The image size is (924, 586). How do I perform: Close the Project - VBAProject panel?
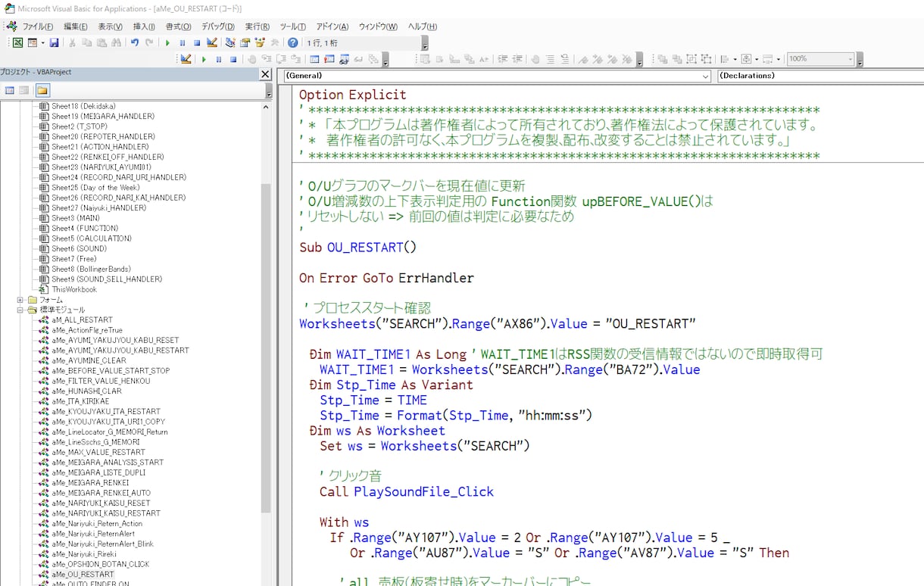coord(265,74)
